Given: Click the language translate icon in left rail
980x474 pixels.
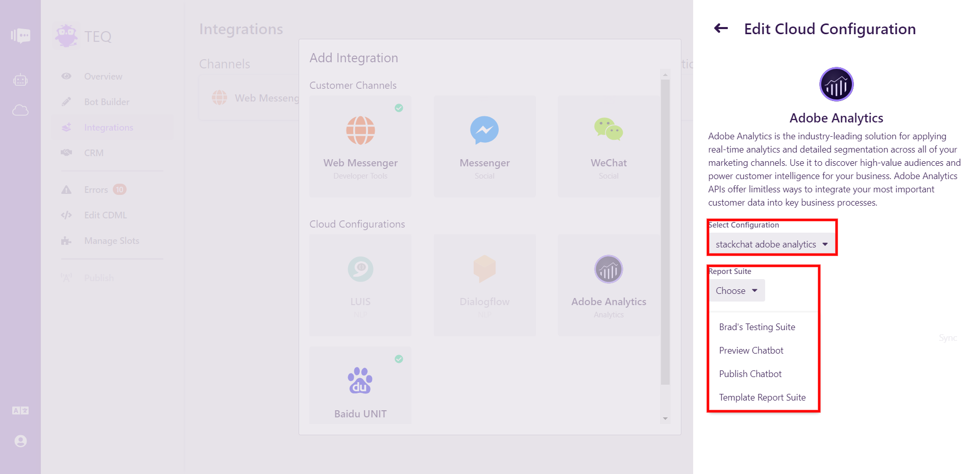Looking at the screenshot, I should pyautogui.click(x=20, y=411).
